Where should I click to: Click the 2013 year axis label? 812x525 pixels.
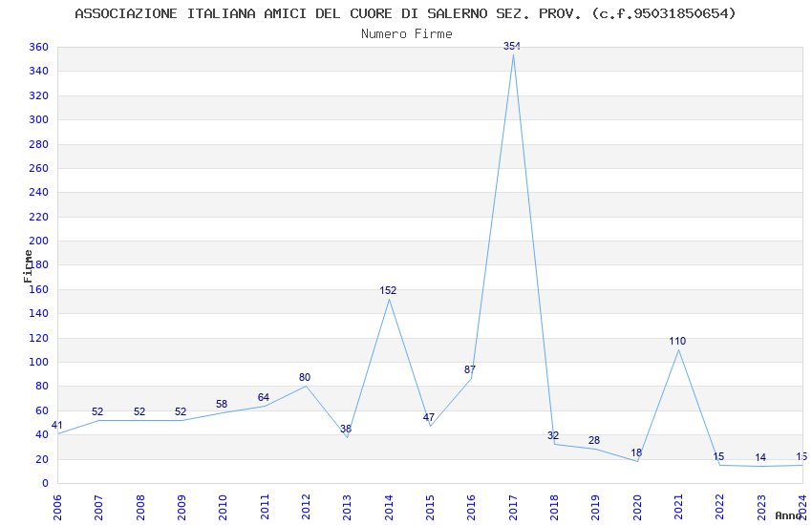click(x=347, y=508)
